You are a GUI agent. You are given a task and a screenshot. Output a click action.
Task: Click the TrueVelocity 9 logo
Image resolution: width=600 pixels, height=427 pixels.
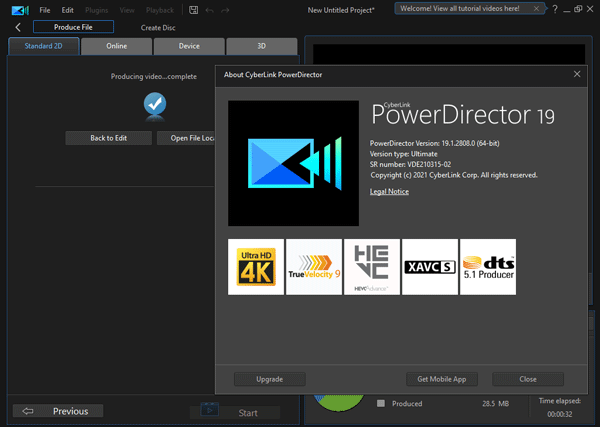(x=314, y=267)
